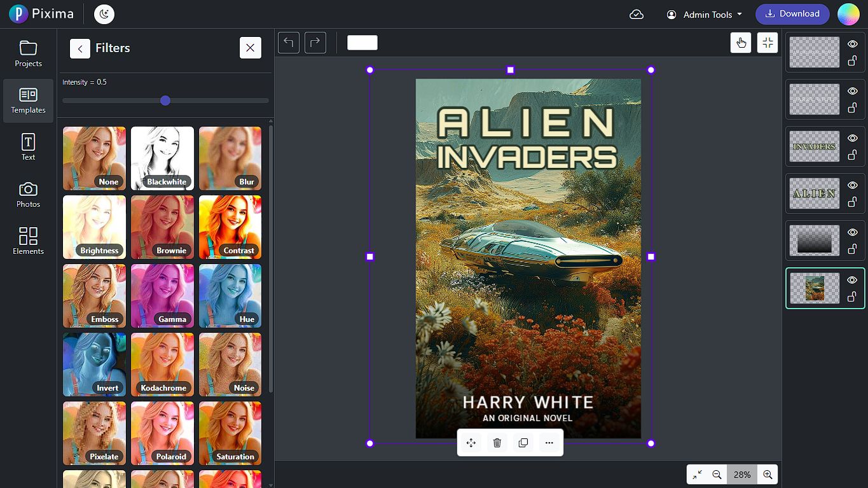Unlock the gradient overlay layer
Viewport: 868px width, 488px height.
853,249
